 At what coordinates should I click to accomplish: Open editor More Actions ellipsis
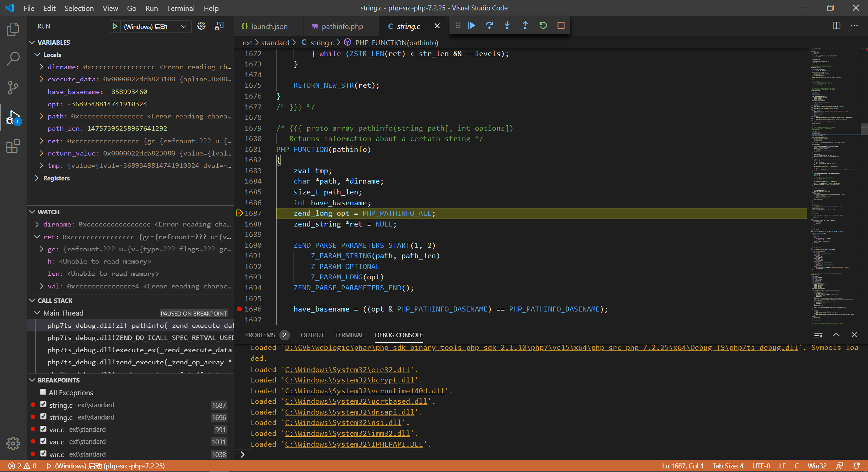click(854, 26)
